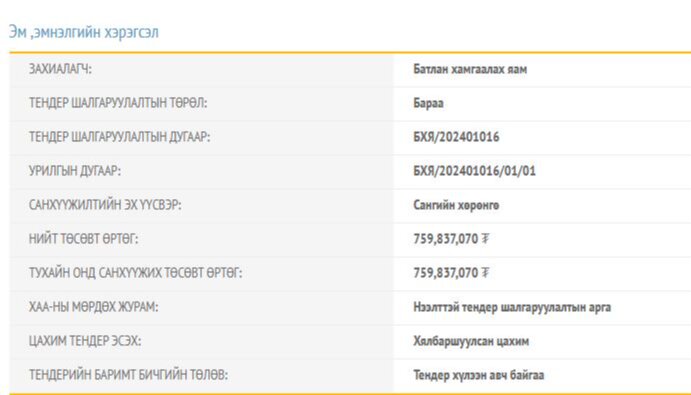The image size is (691, 395).
Task: Select the ТЕНДЕР ШАЛГАРУУЛАЛТЫН ТӨРӨЛ label
Action: tap(118, 103)
